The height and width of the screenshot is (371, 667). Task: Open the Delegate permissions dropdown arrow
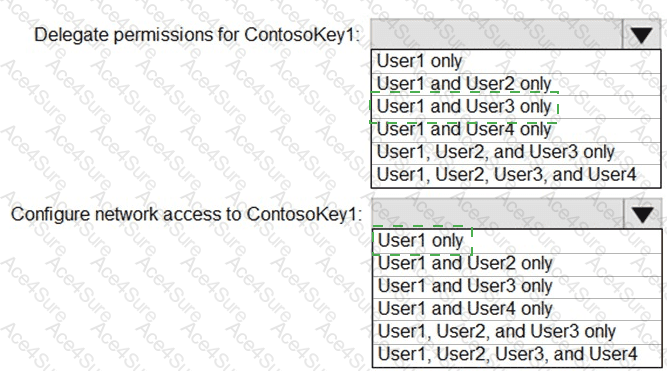[641, 34]
